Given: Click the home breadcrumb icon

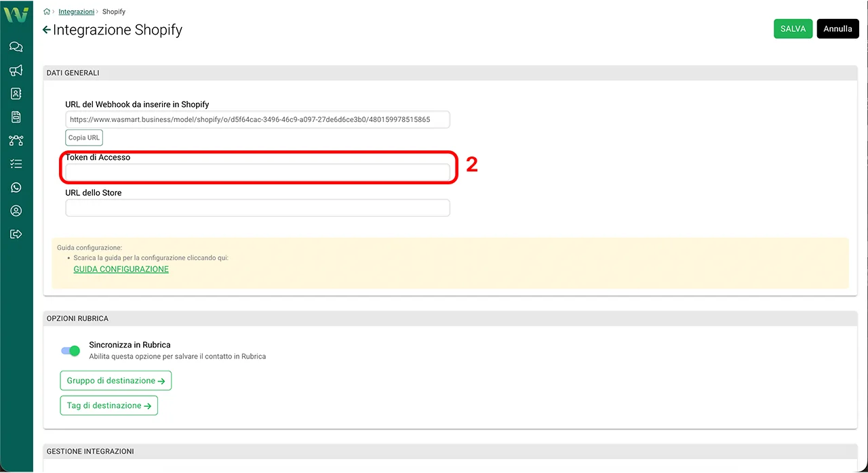Looking at the screenshot, I should [x=47, y=12].
